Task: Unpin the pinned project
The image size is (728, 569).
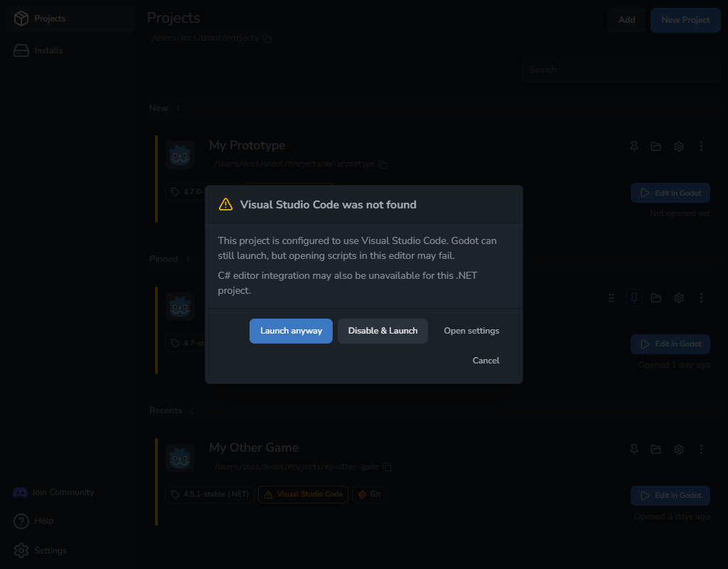Action: coord(633,298)
